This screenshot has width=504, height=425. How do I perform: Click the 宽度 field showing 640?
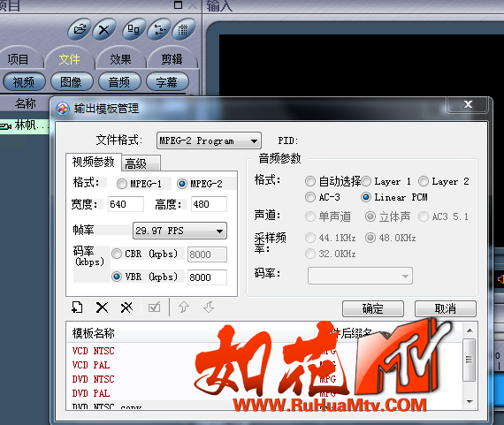pyautogui.click(x=126, y=204)
